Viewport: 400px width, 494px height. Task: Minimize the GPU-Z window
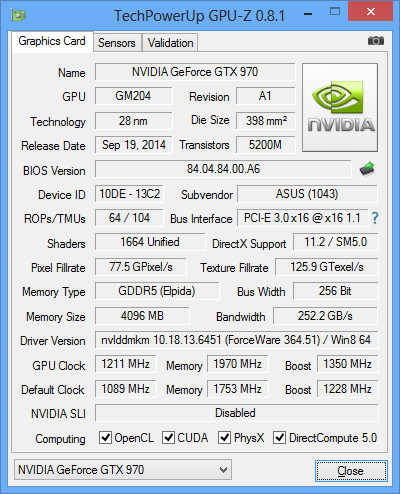point(308,14)
